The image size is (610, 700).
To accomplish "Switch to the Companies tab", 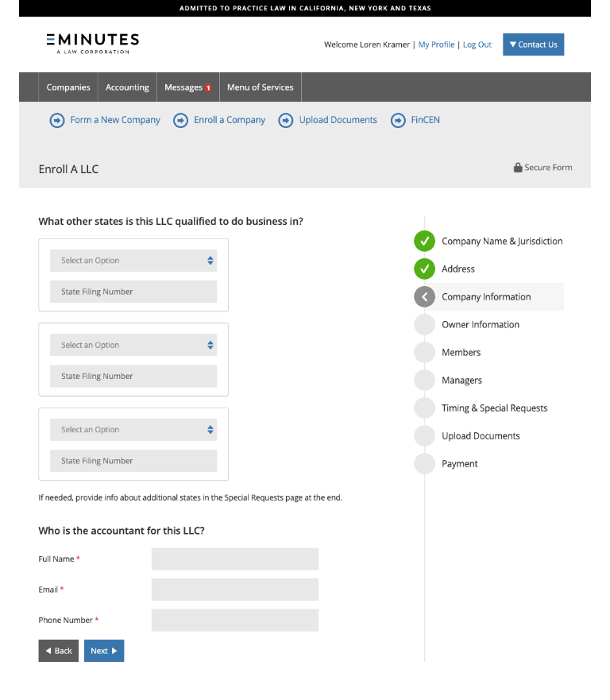I will coord(68,87).
